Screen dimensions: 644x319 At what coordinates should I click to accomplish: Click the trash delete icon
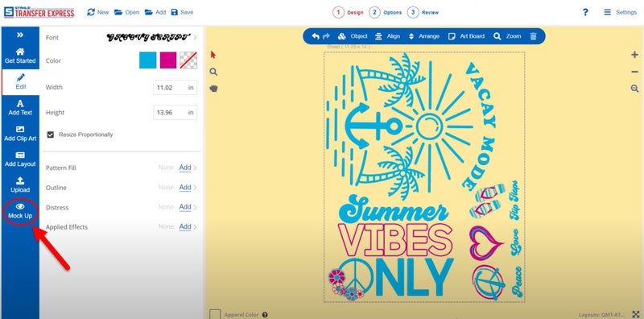click(x=533, y=36)
